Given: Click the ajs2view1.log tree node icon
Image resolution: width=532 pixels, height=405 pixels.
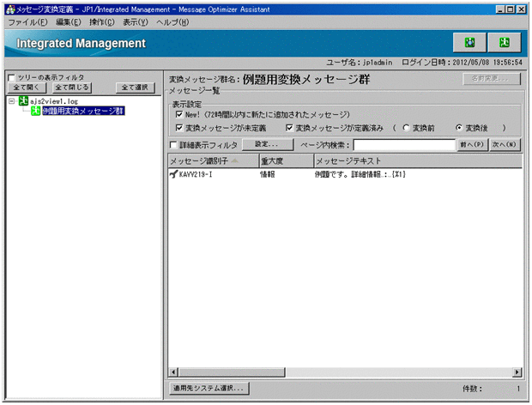Looking at the screenshot, I should tap(23, 100).
